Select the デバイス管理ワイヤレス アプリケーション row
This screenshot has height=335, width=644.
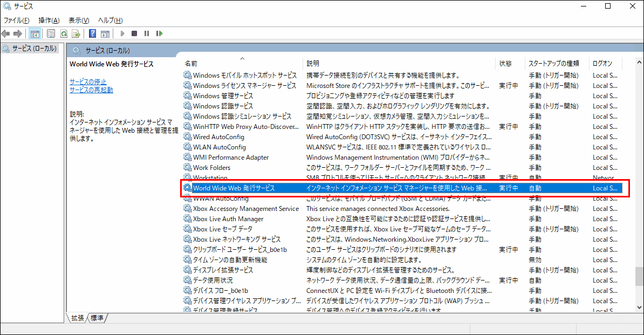[x=402, y=301]
